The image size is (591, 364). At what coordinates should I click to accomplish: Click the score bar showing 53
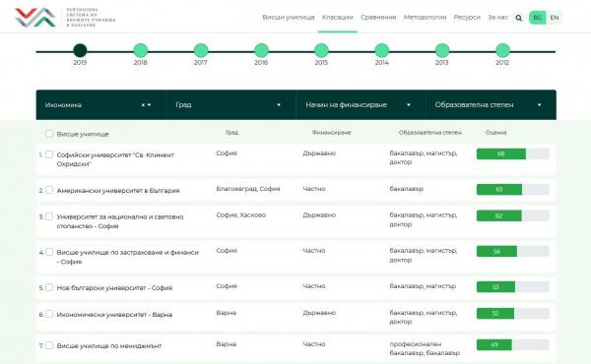pos(512,287)
